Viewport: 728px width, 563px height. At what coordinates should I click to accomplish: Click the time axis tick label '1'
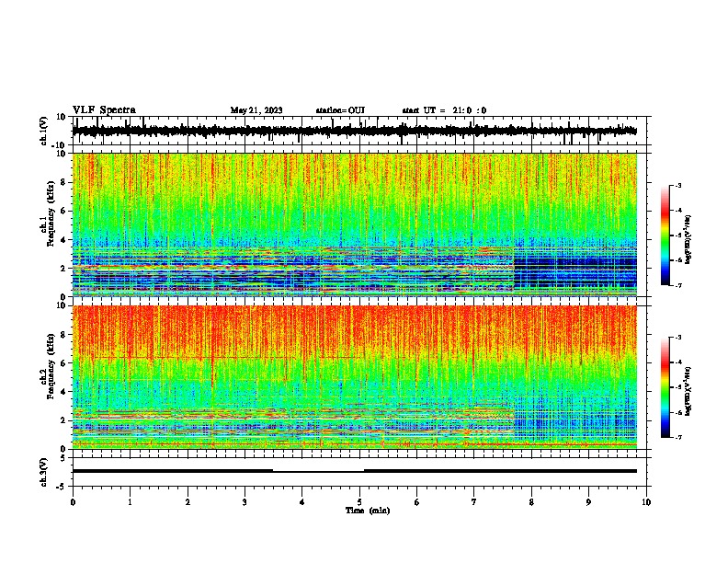[130, 502]
